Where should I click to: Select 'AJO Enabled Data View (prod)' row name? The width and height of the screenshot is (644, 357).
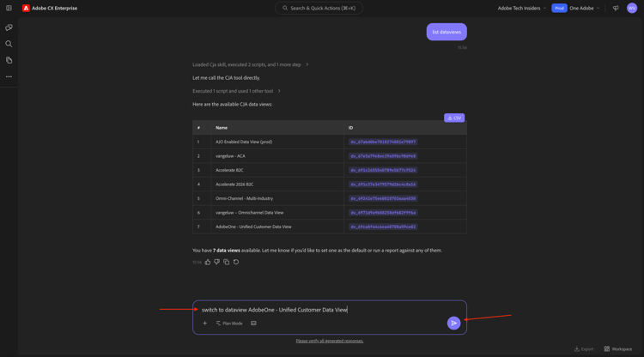[x=244, y=142]
